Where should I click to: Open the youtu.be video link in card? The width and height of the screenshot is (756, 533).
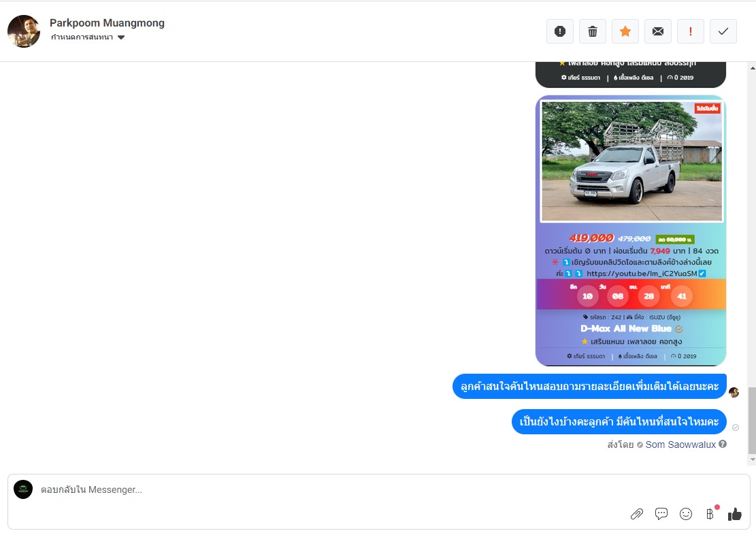pyautogui.click(x=642, y=274)
